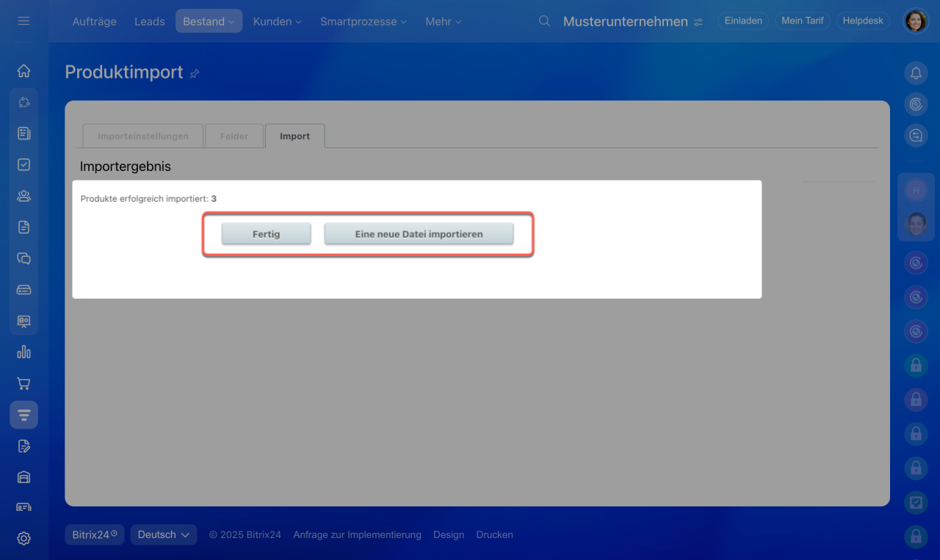The height and width of the screenshot is (560, 940).
Task: Click the Design footer link
Action: pyautogui.click(x=449, y=534)
